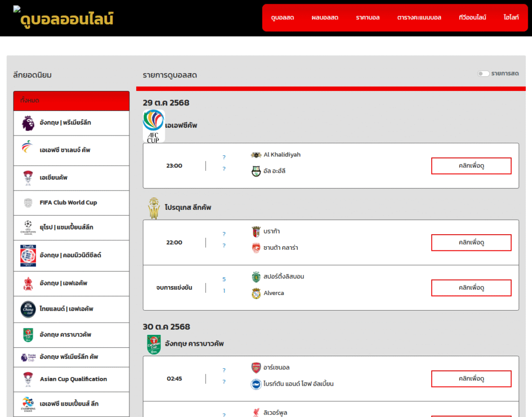The image size is (532, 417).
Task: Click the AFC Cup league logo in match list
Action: click(x=154, y=126)
